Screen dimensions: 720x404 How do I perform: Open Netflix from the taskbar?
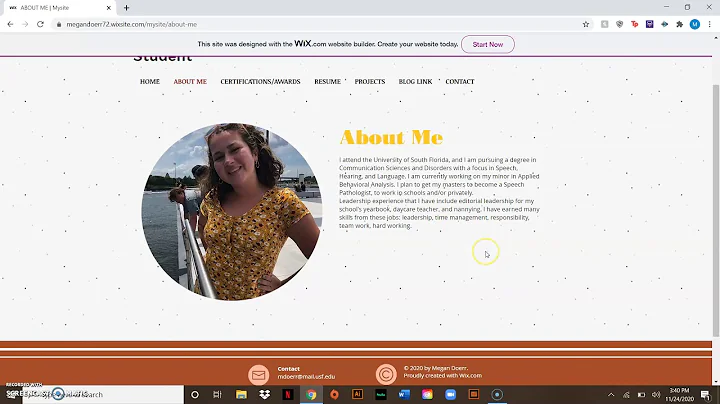pyautogui.click(x=288, y=394)
